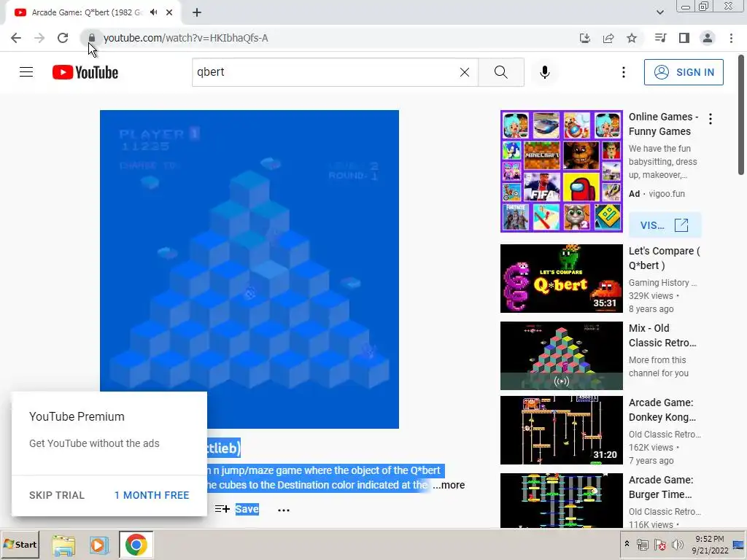
Task: Show hidden tray icons arrow
Action: [x=627, y=544]
